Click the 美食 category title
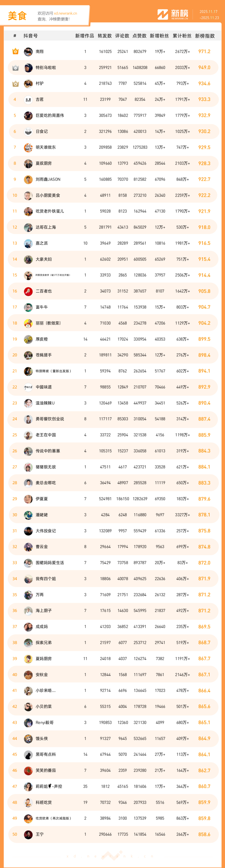225x868 pixels. (x=17, y=16)
